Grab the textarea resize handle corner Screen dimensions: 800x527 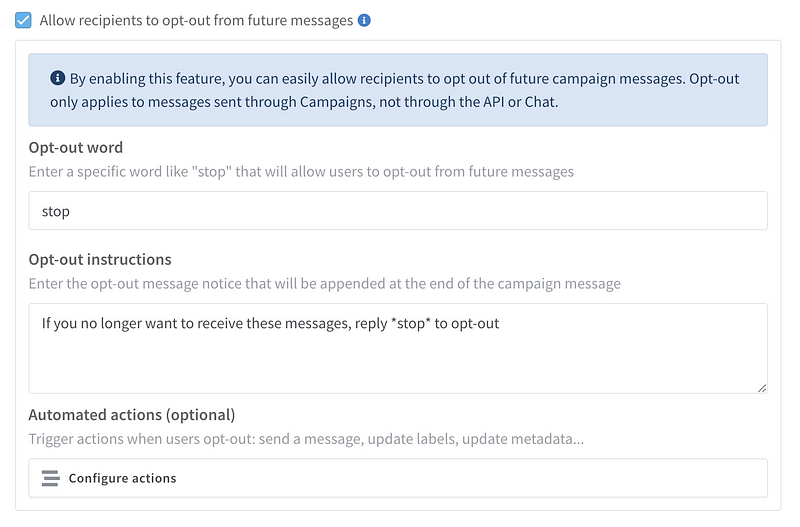coord(761,386)
